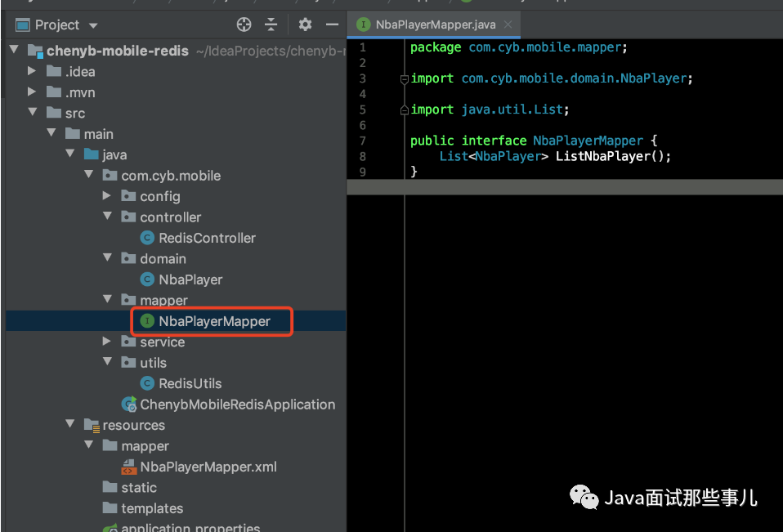The height and width of the screenshot is (532, 783).
Task: Close the NbaPlayerMapper.java tab
Action: 508,25
